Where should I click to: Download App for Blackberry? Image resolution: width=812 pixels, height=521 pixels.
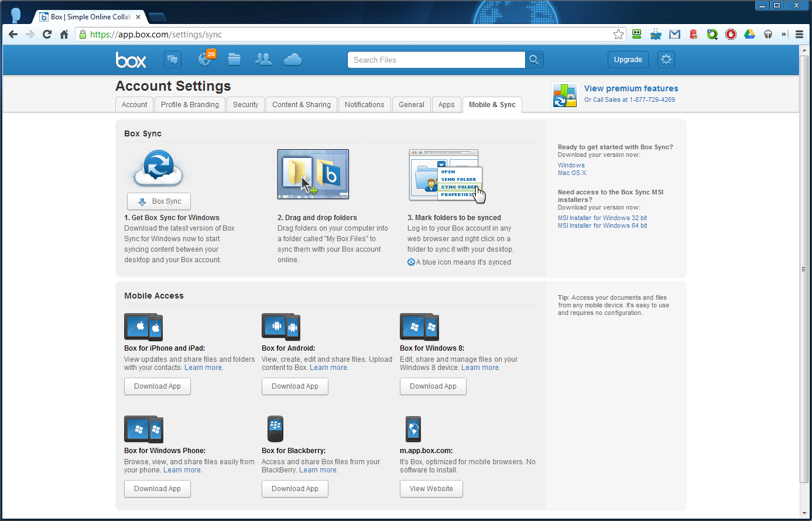295,489
